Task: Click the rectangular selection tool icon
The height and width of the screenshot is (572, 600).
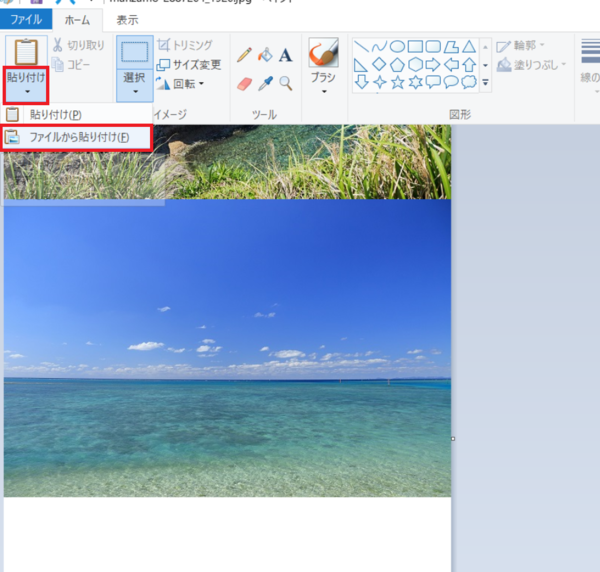Action: (135, 52)
